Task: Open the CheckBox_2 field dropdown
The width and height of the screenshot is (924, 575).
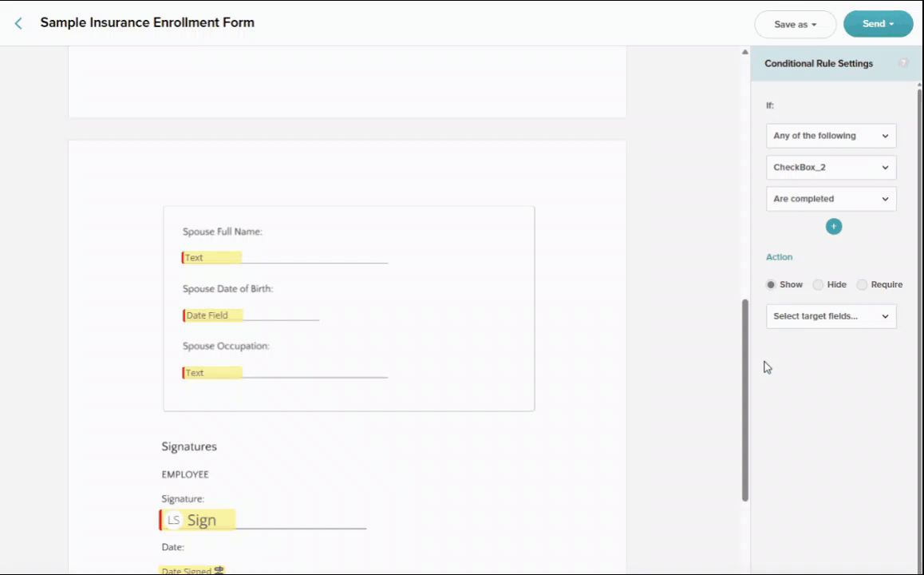Action: (831, 168)
